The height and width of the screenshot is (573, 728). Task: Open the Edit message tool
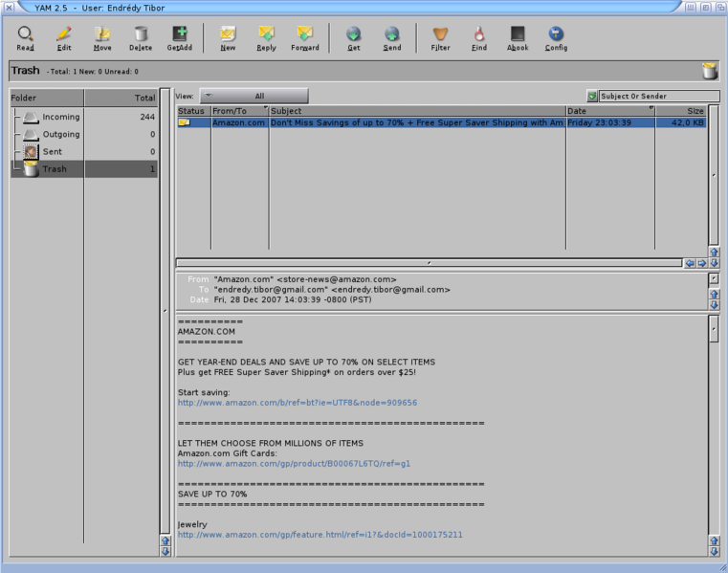pos(64,38)
